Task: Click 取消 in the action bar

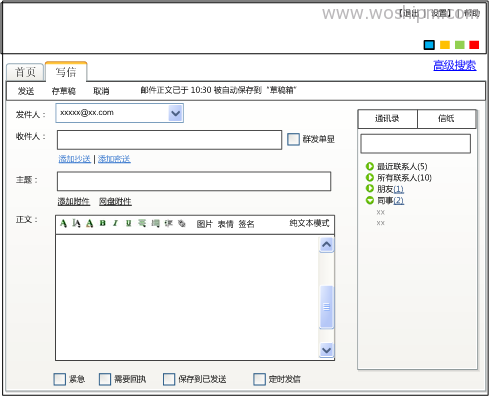Action: point(101,91)
